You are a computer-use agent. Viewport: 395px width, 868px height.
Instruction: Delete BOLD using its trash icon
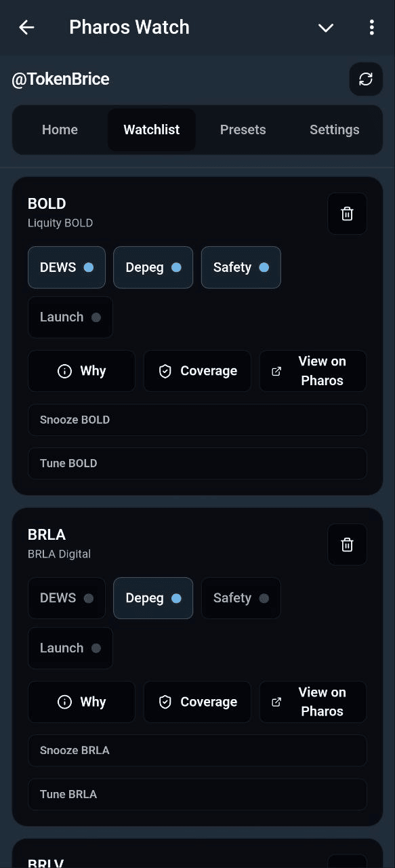pyautogui.click(x=348, y=214)
